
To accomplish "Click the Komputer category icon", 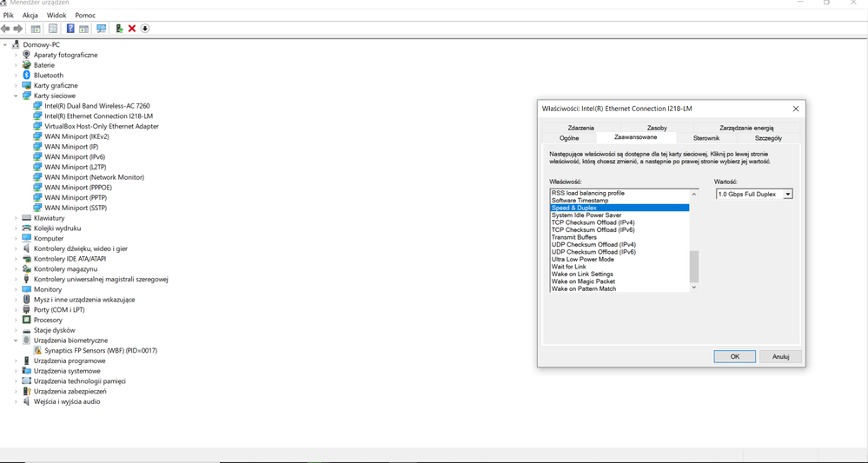I will [x=26, y=238].
